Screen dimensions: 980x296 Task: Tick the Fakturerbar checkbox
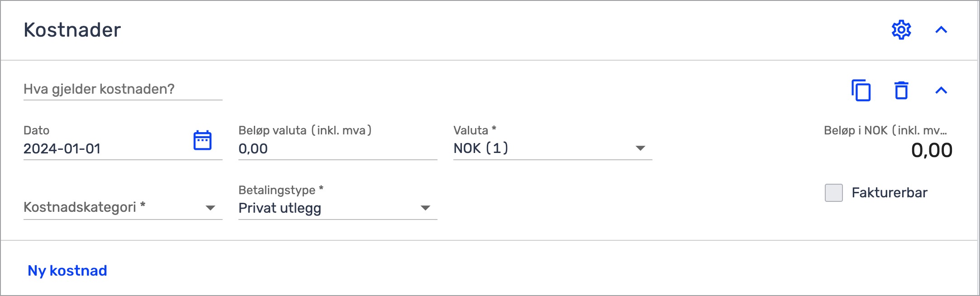pyautogui.click(x=833, y=193)
